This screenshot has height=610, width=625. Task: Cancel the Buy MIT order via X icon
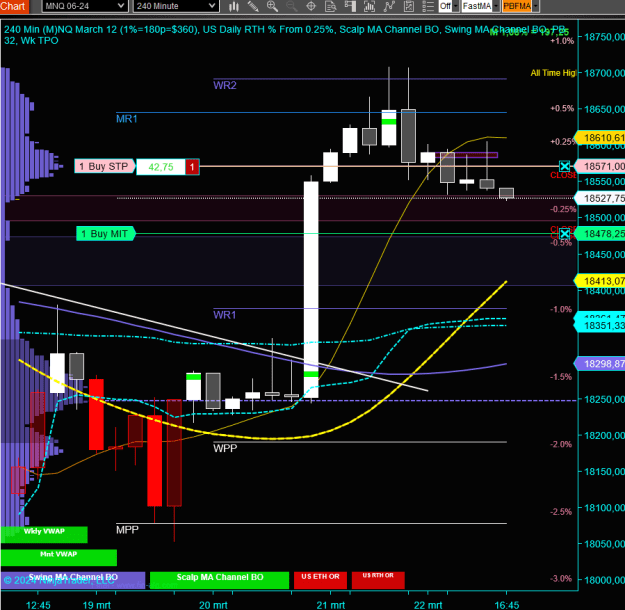pyautogui.click(x=564, y=234)
